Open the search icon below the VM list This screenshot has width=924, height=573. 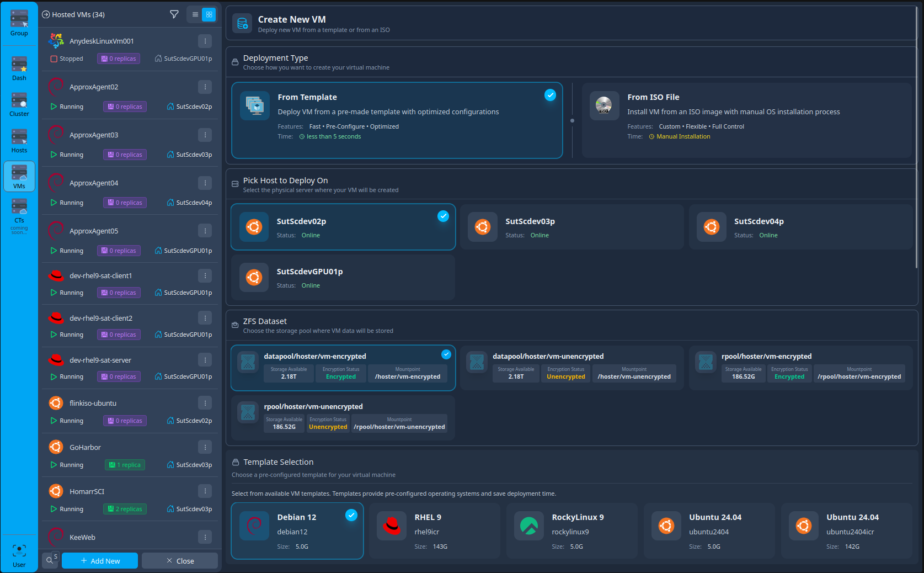click(50, 560)
